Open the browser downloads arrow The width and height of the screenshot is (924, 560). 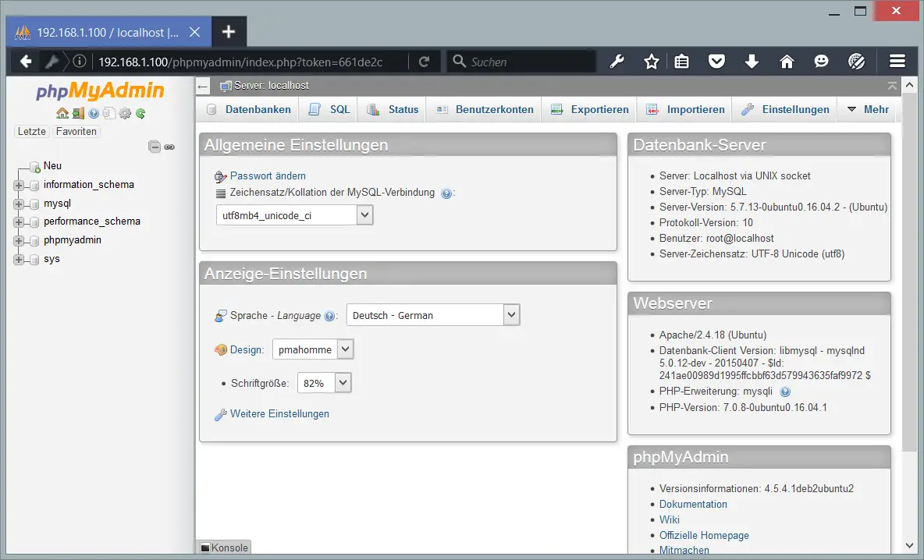(752, 62)
